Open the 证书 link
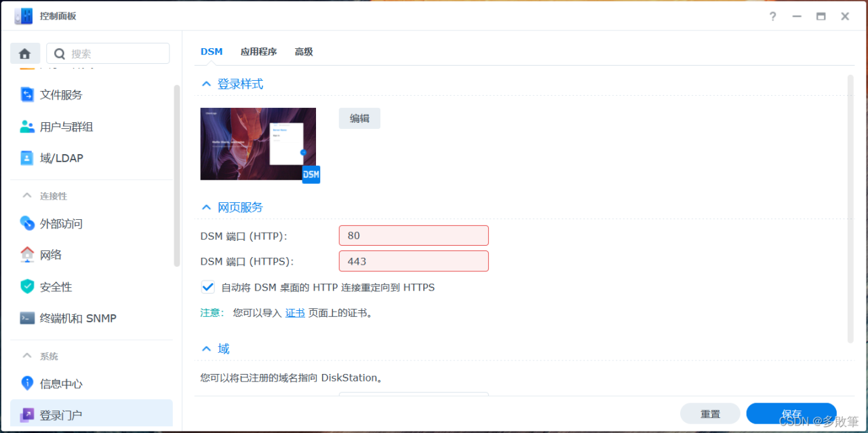This screenshot has height=433, width=868. click(295, 313)
